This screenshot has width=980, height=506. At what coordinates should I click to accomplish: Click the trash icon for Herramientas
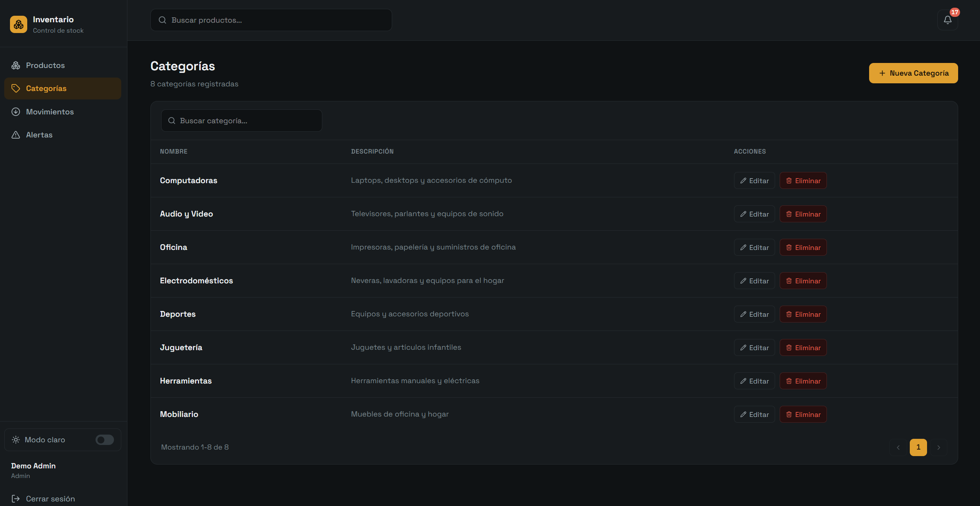pos(789,381)
